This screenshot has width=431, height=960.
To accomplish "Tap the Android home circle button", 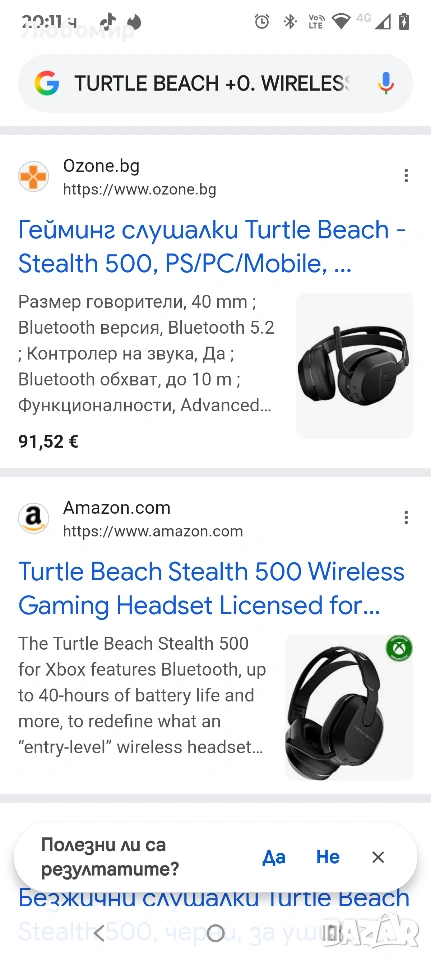I will click(x=215, y=933).
